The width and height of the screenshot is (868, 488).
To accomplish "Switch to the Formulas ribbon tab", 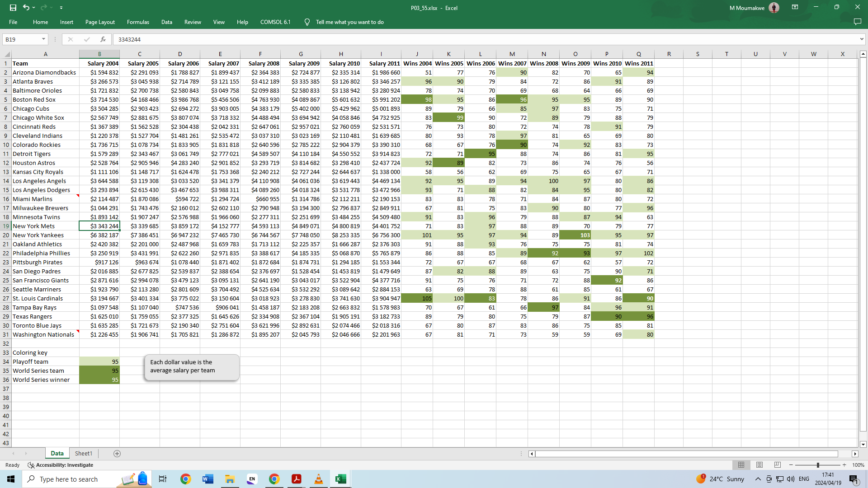I will [137, 22].
